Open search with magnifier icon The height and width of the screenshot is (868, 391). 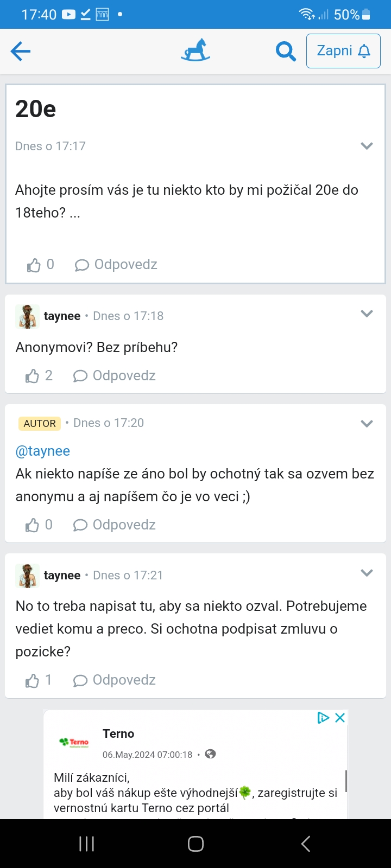(x=286, y=52)
